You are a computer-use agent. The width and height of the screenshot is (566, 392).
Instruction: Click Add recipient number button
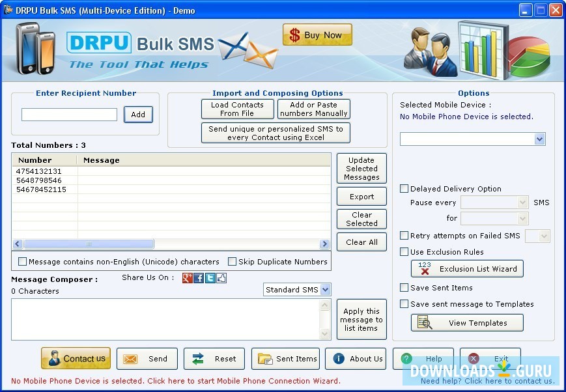[138, 115]
